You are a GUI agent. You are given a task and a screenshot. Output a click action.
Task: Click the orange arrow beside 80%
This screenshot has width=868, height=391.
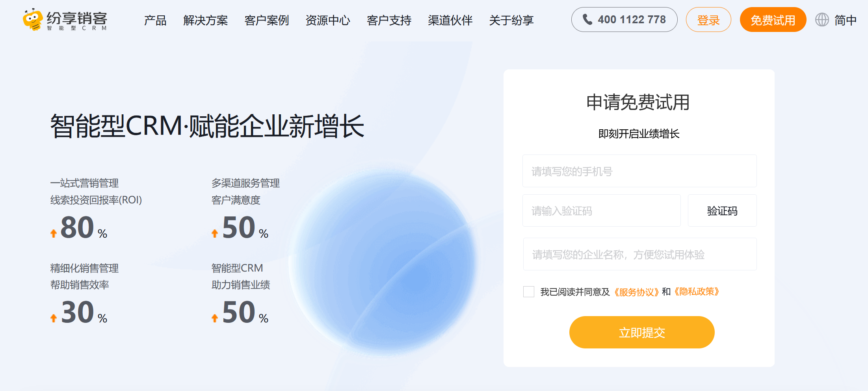tap(54, 233)
